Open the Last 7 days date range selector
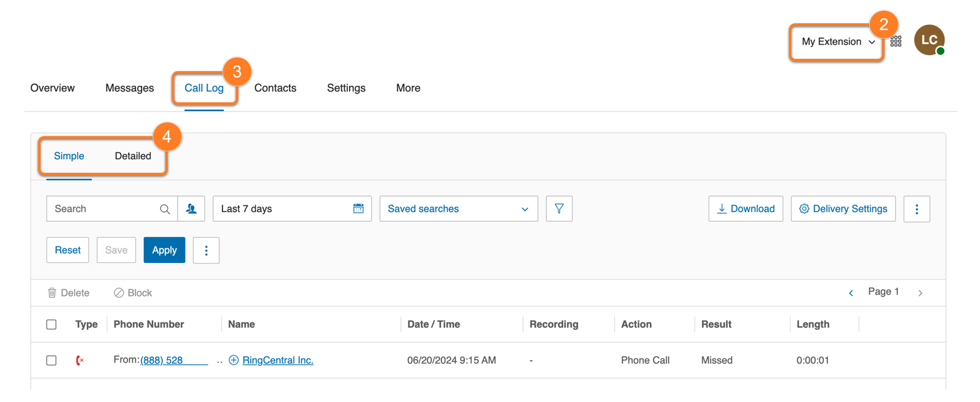Screen dimensions: 980x402 (282, 209)
